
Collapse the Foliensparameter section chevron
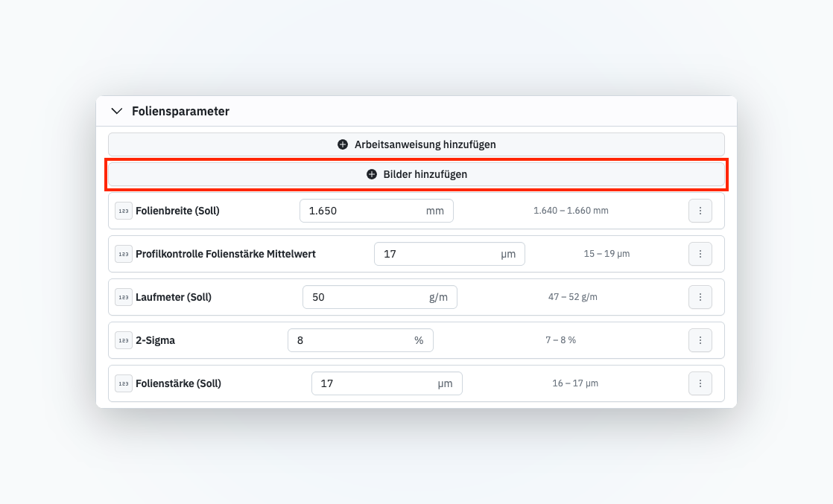[x=117, y=111]
